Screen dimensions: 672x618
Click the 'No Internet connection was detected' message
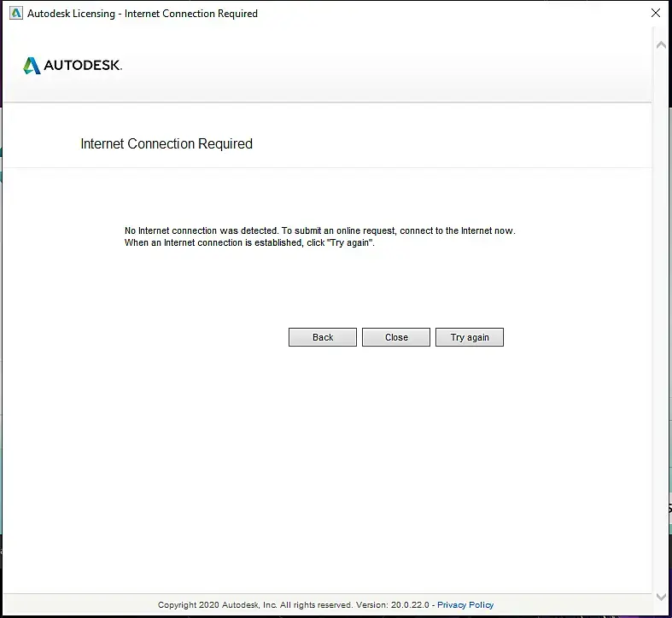pos(319,236)
